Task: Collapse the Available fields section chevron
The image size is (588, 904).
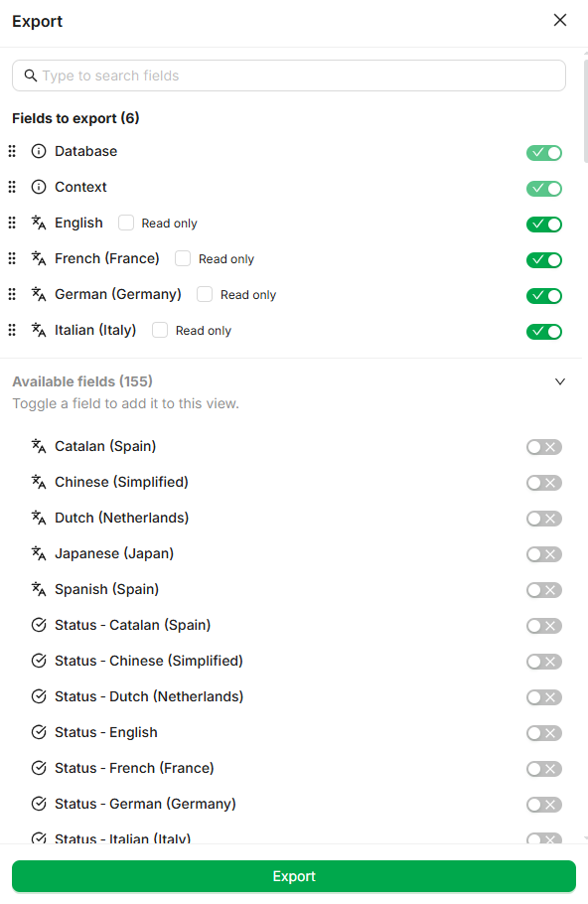Action: tap(560, 381)
